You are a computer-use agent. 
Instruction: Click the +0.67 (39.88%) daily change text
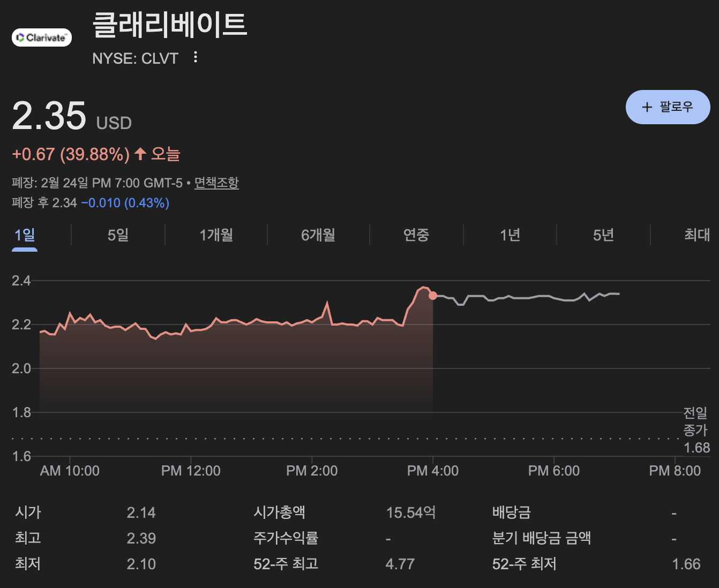(x=71, y=154)
